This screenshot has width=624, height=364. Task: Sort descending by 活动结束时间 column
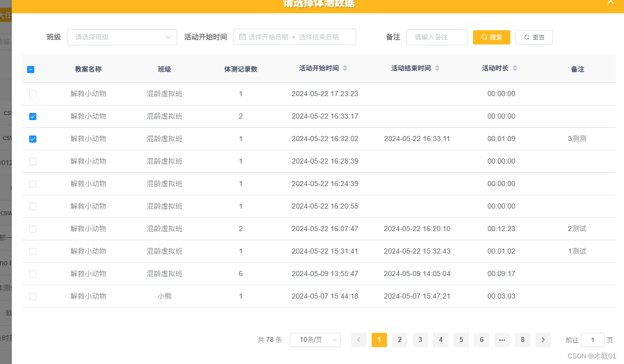tap(437, 70)
